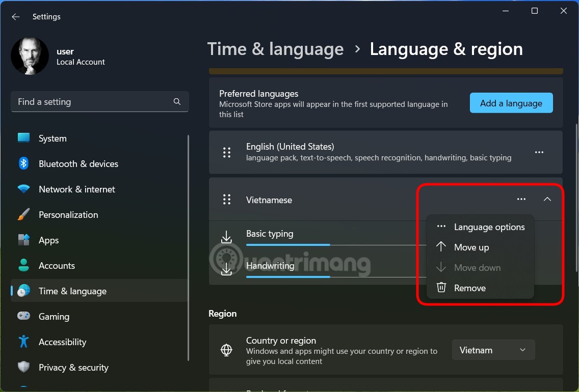Click the Basic typing download progress bar
This screenshot has height=392, width=579.
[288, 245]
